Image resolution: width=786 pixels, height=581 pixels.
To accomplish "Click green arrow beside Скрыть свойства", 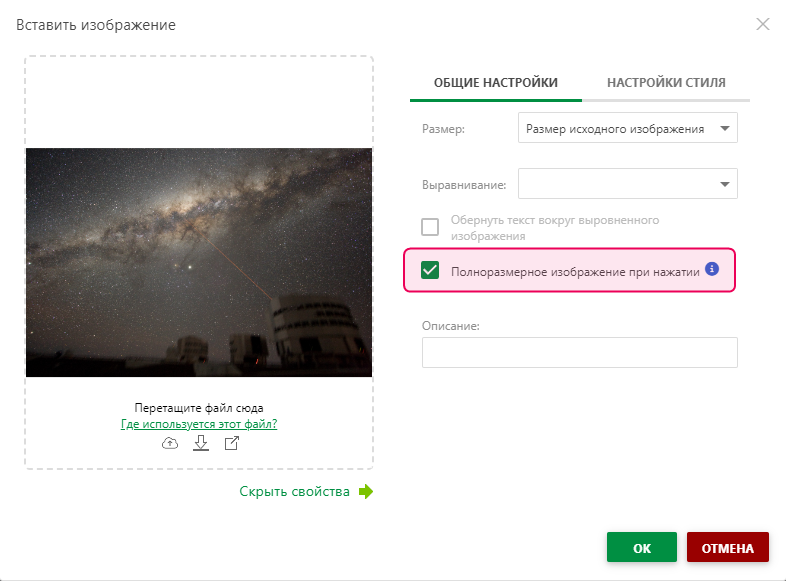I will 366,491.
